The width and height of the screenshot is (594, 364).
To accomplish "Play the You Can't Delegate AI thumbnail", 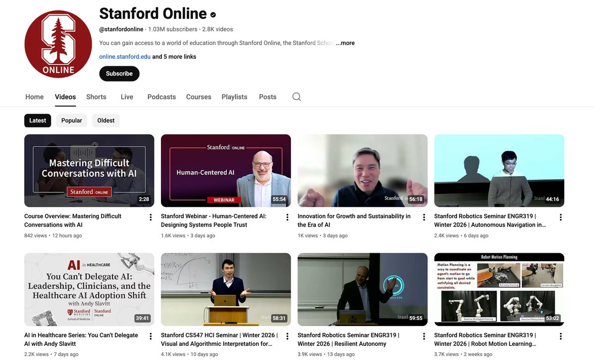I will tap(89, 289).
